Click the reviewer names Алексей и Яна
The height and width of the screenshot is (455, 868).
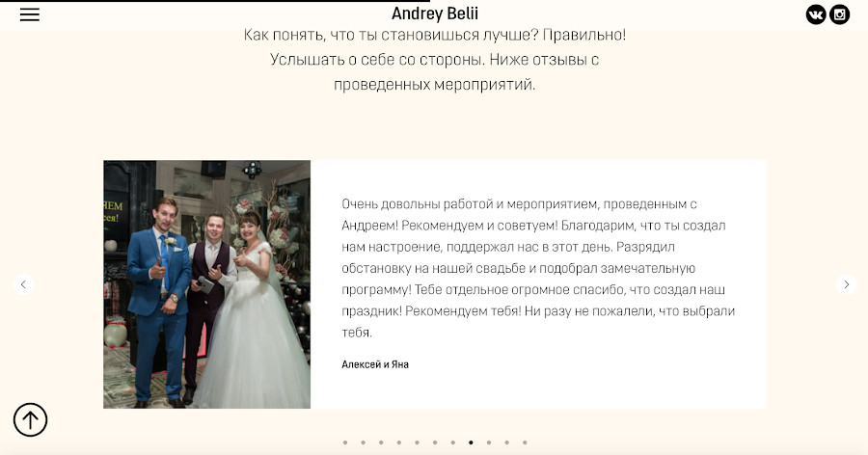375,364
